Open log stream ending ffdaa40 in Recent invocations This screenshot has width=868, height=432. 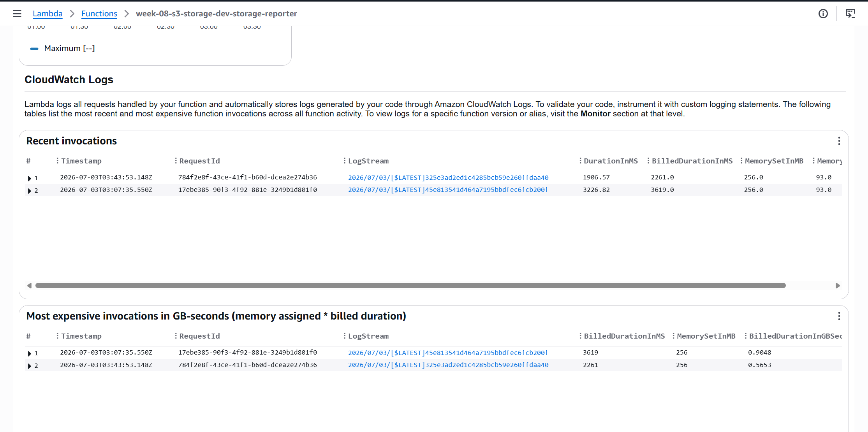(448, 177)
